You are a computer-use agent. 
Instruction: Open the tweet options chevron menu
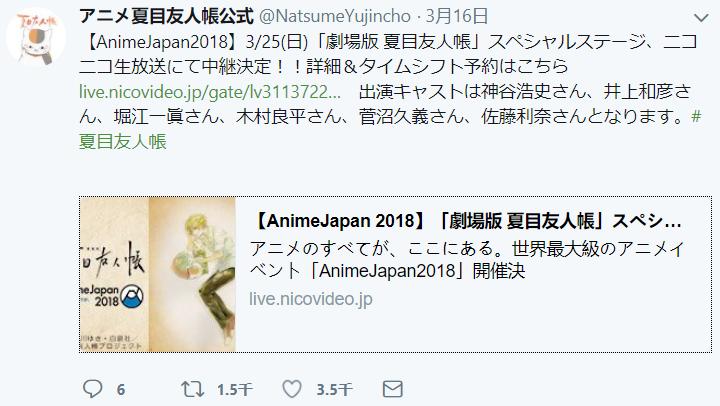pos(701,18)
